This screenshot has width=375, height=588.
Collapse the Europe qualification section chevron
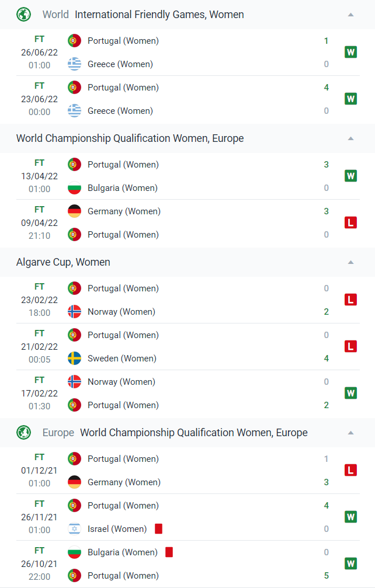(x=350, y=433)
